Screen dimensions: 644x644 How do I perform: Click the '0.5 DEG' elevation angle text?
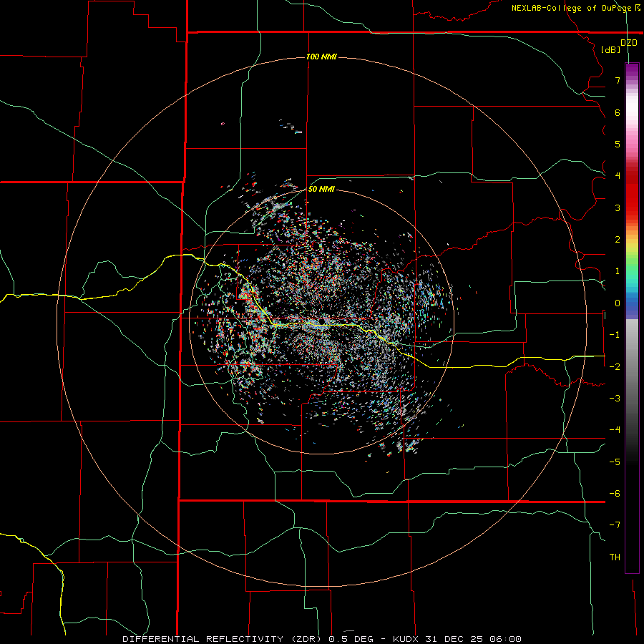(351, 639)
